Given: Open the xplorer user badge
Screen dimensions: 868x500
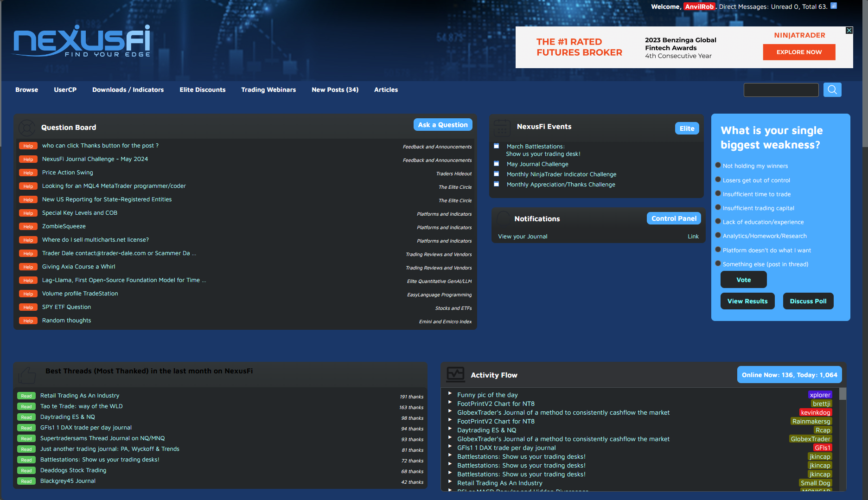Looking at the screenshot, I should click(x=820, y=395).
